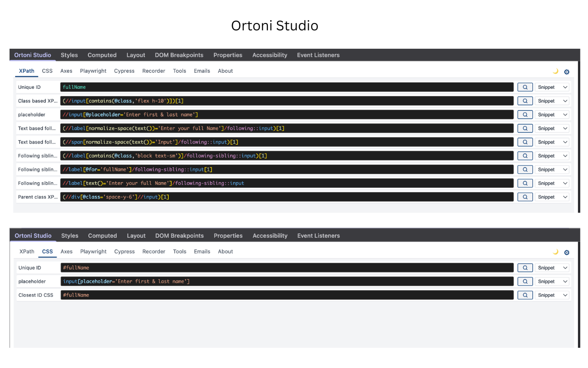This screenshot has height=368, width=588.
Task: Click 'Parent class XP...' row label
Action: coord(38,197)
